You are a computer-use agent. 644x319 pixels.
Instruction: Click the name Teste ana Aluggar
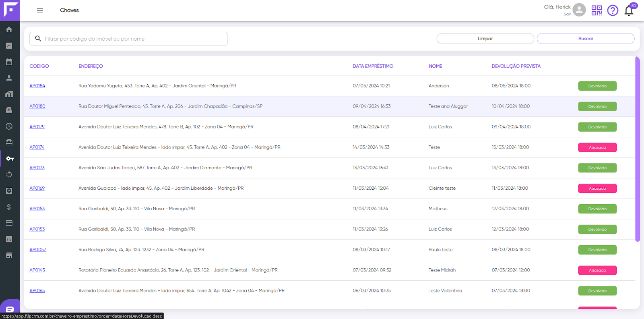(448, 106)
